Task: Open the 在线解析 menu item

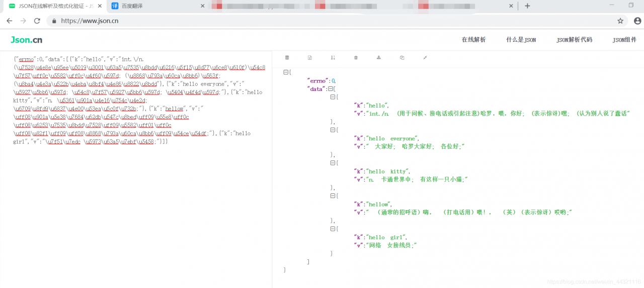Action: 473,40
